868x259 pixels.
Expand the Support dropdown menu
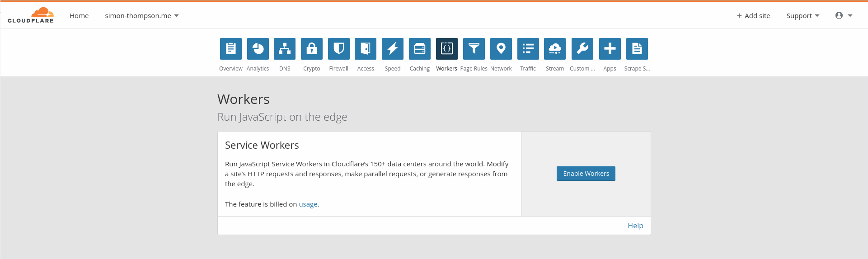pos(803,16)
